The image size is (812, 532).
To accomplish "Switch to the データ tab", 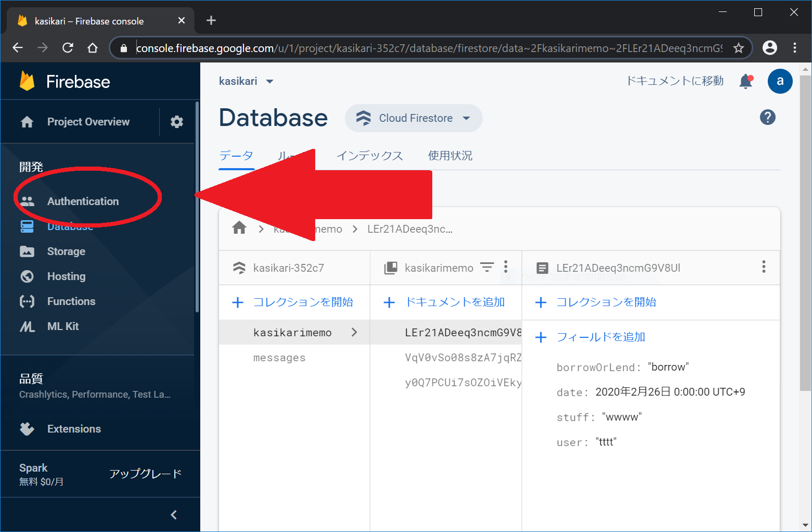I will click(x=236, y=156).
